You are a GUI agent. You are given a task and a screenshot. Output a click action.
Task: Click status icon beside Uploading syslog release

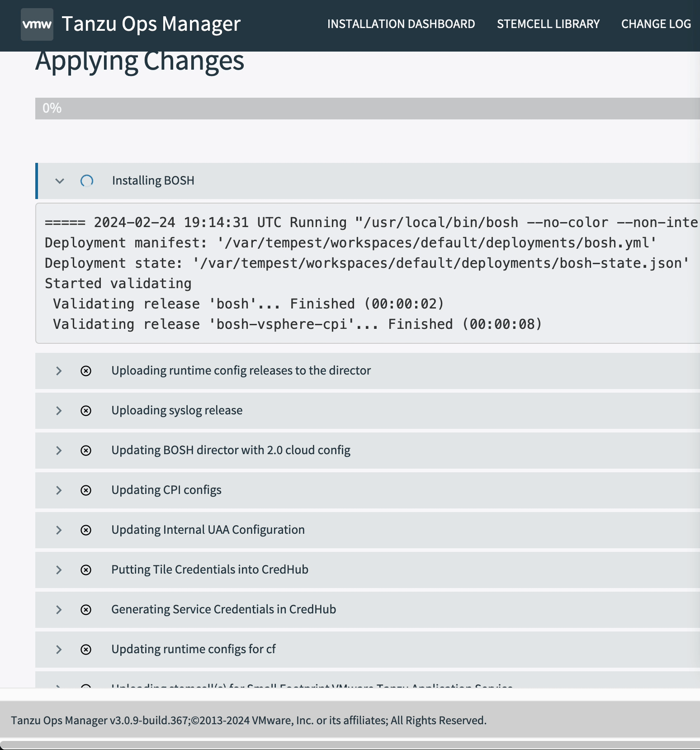[x=86, y=411]
